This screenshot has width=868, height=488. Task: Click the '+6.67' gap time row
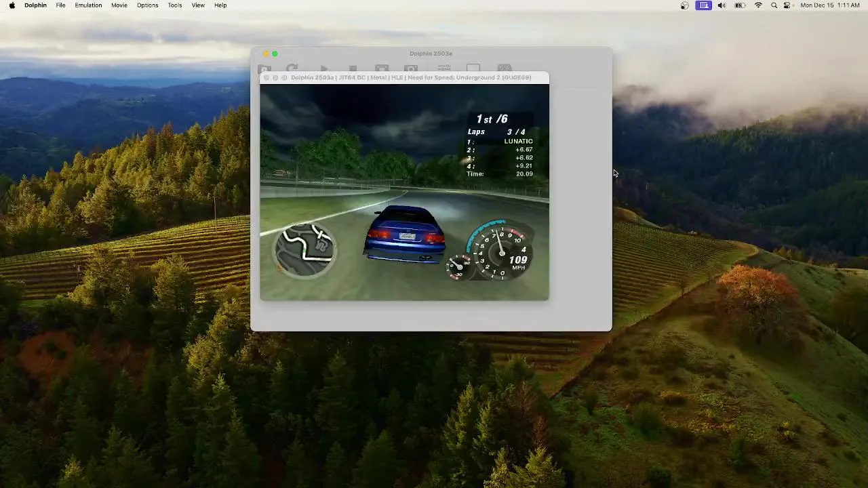500,150
